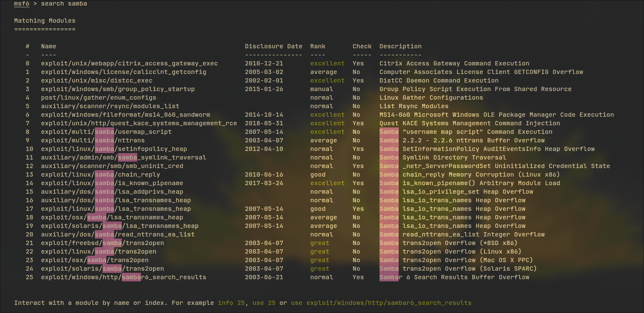Click description 'List Rsync Modules'

pos(414,106)
